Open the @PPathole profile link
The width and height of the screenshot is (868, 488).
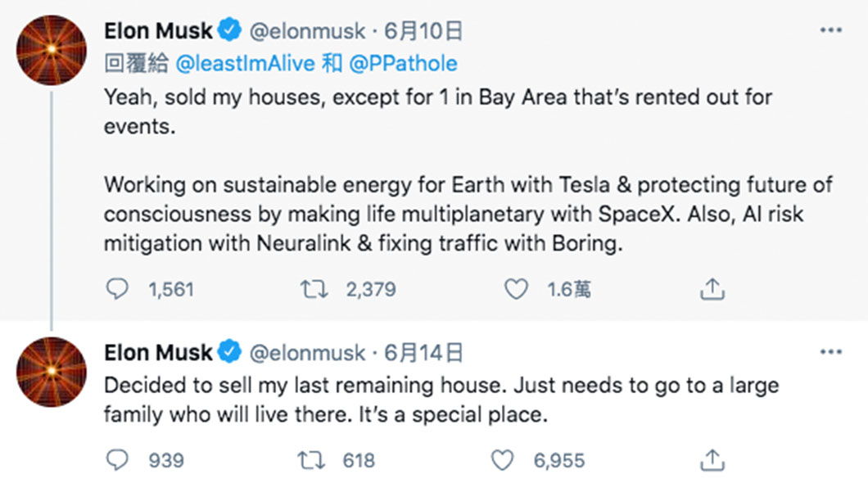(404, 64)
